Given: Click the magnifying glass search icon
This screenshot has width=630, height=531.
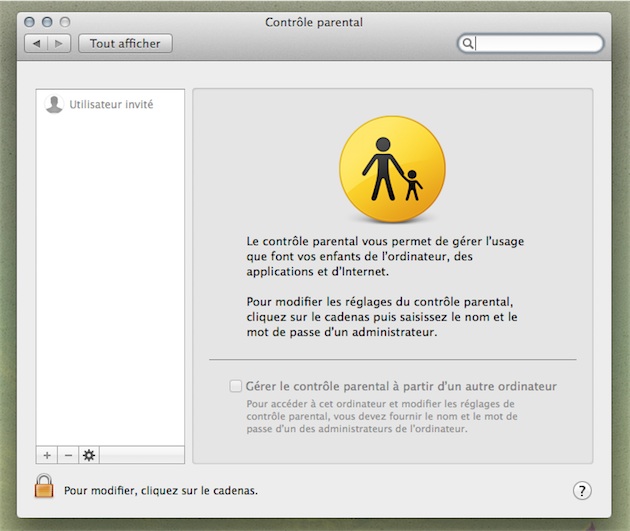Looking at the screenshot, I should coord(467,43).
